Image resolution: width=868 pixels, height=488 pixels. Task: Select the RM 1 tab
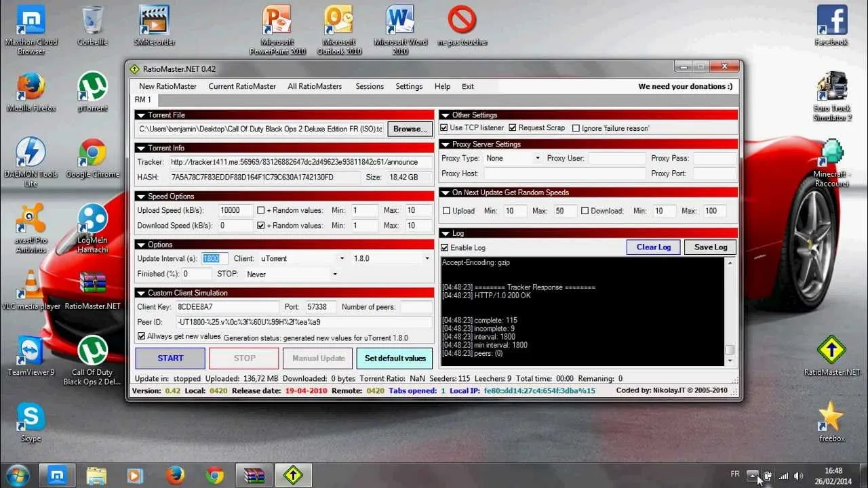[143, 100]
